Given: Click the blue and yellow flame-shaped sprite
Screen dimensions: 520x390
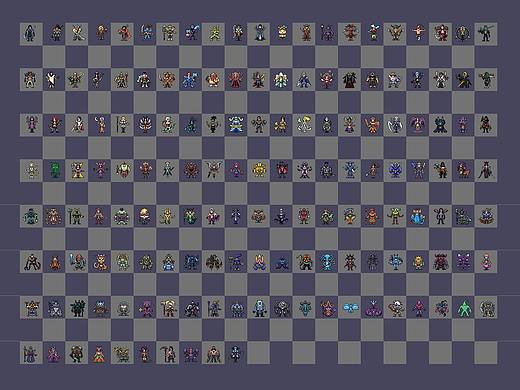Looking at the screenshot, I should [259, 262].
